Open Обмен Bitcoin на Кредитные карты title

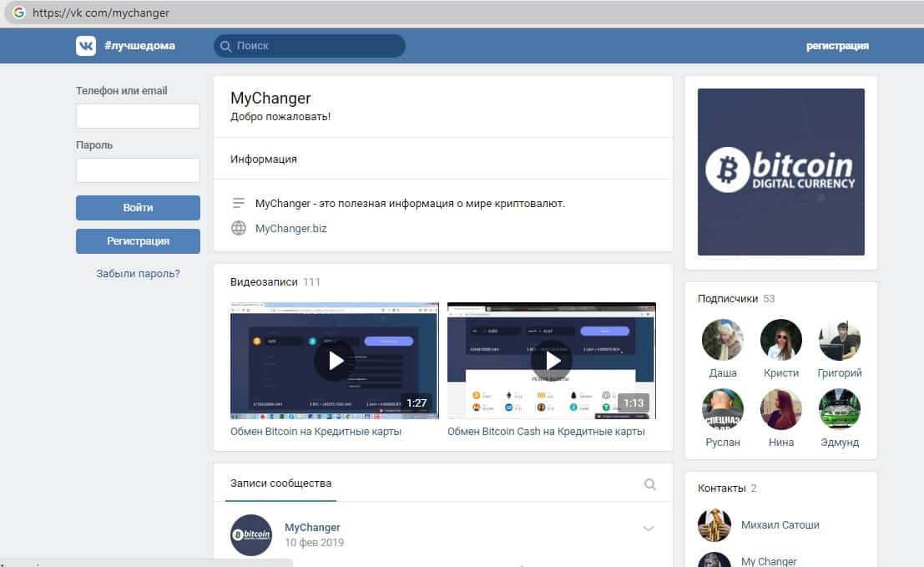coord(316,432)
